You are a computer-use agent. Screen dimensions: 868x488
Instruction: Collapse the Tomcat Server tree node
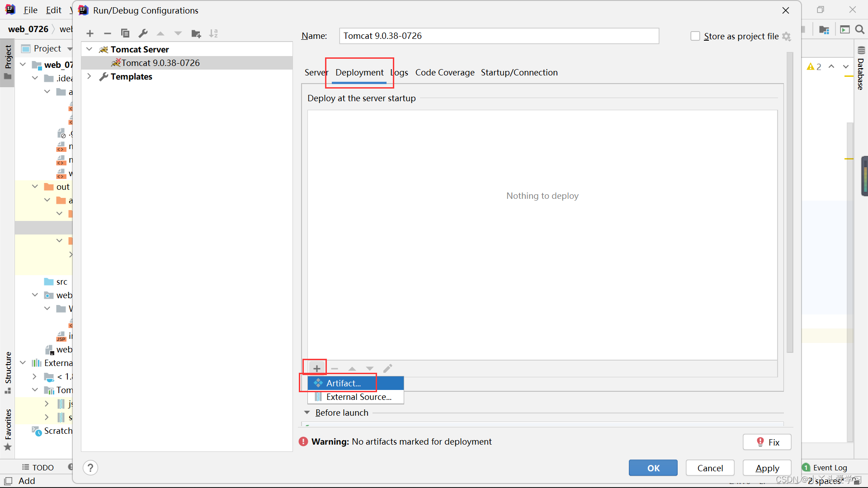[x=90, y=49]
